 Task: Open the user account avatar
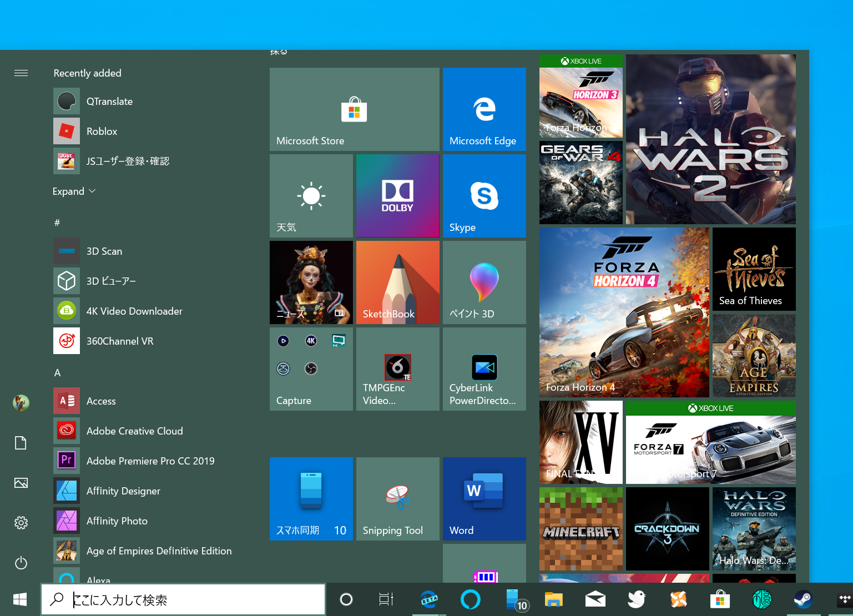[21, 403]
